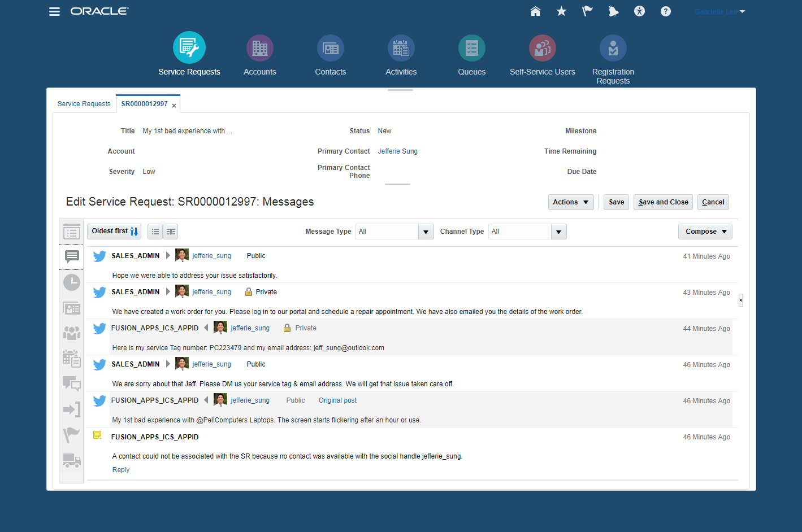This screenshot has width=802, height=532.
Task: Switch to the Service Requests tab
Action: 84,104
